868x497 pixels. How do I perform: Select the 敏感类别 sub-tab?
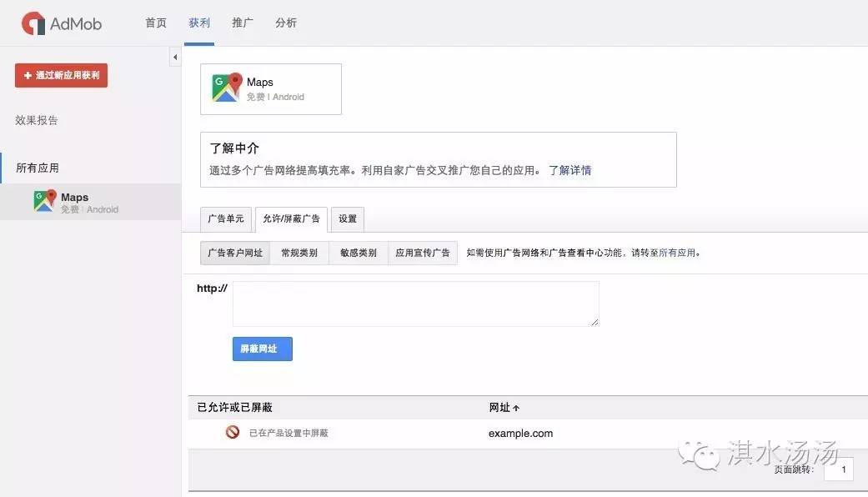coord(359,253)
